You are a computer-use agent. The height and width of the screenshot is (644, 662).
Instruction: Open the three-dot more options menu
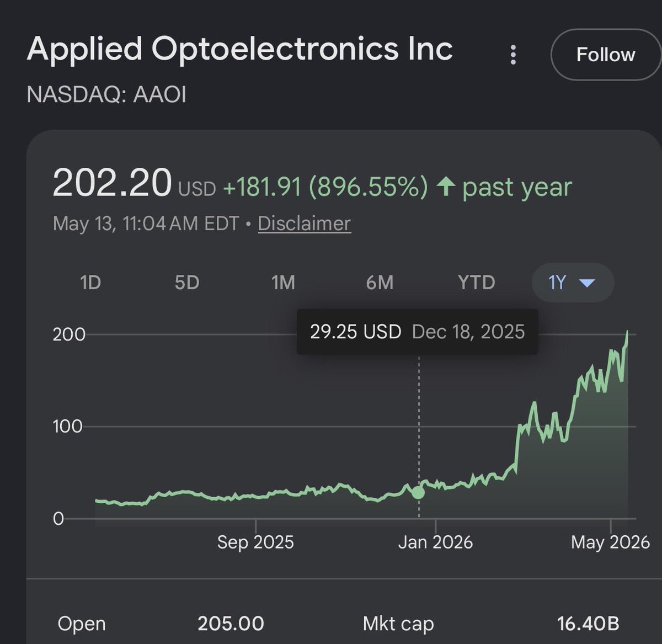[x=513, y=55]
